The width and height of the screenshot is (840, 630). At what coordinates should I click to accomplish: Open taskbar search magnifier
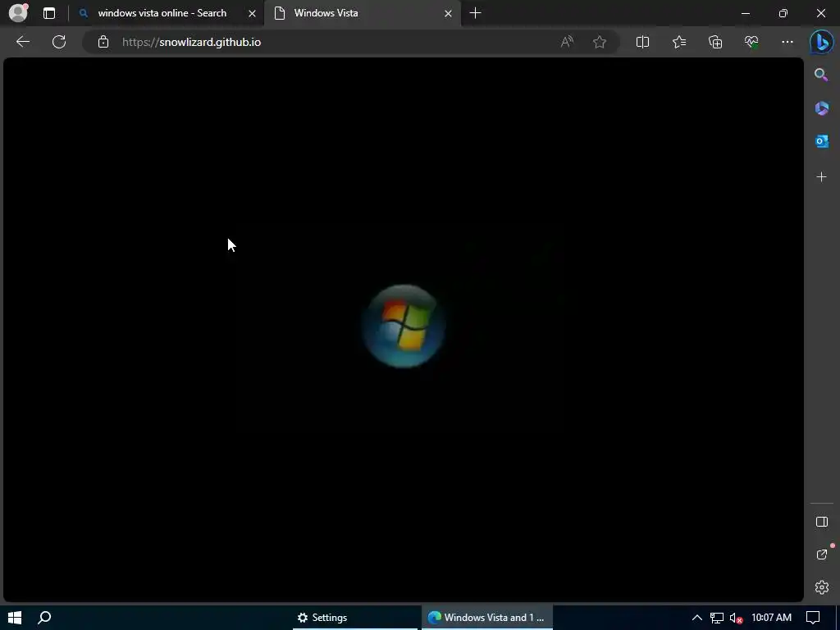coord(44,618)
